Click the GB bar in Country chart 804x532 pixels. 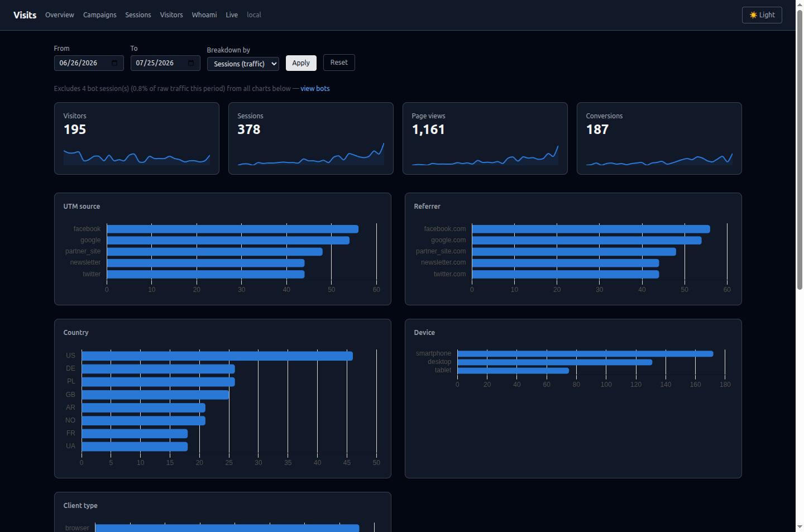click(155, 395)
